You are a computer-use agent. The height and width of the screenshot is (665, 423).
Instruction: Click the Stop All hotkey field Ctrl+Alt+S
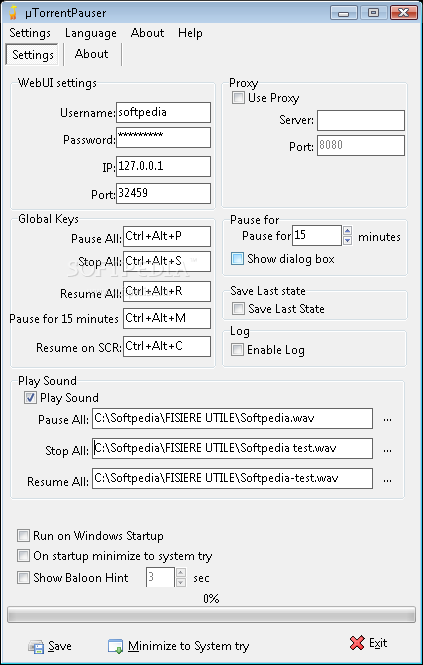(x=167, y=262)
